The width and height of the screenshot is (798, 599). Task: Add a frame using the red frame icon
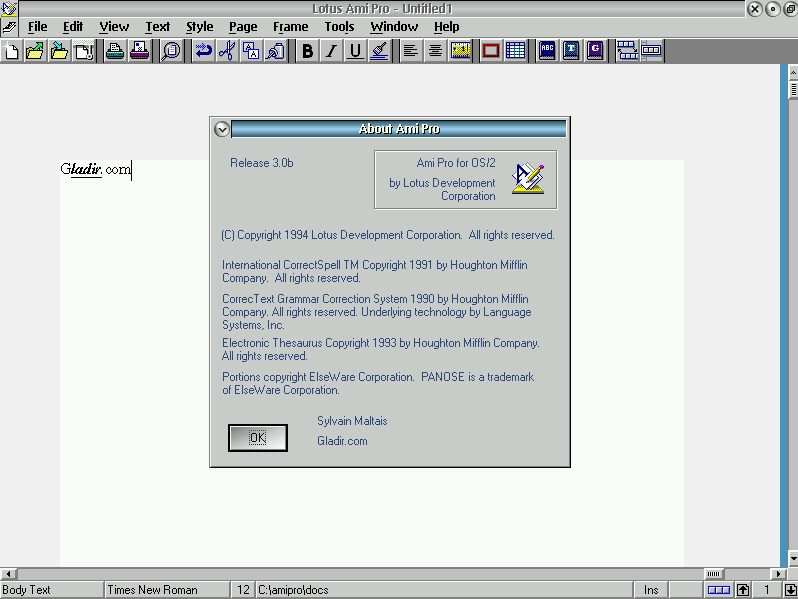[491, 51]
